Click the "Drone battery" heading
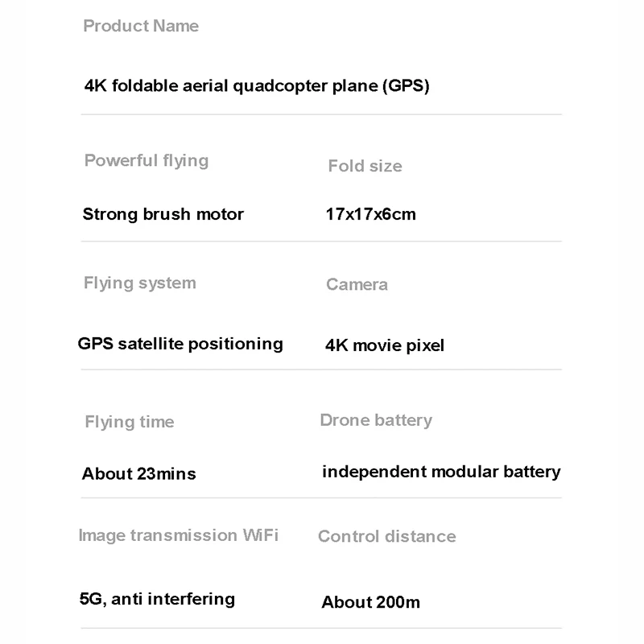 (376, 420)
